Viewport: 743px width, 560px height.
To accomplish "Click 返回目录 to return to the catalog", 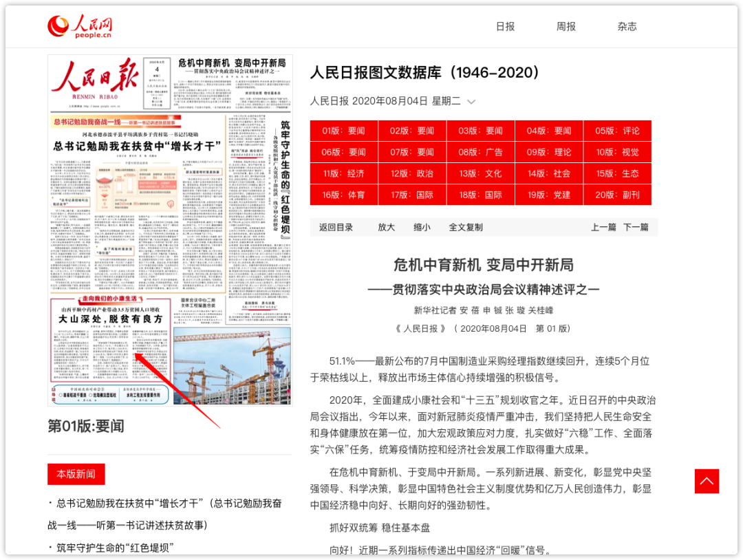I will tap(335, 227).
